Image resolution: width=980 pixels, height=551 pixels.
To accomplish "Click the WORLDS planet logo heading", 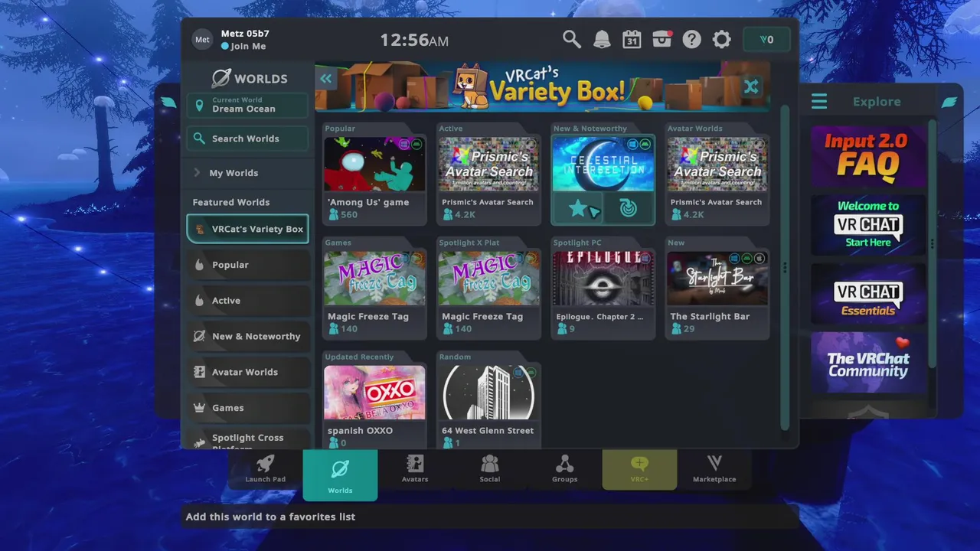I will click(250, 78).
